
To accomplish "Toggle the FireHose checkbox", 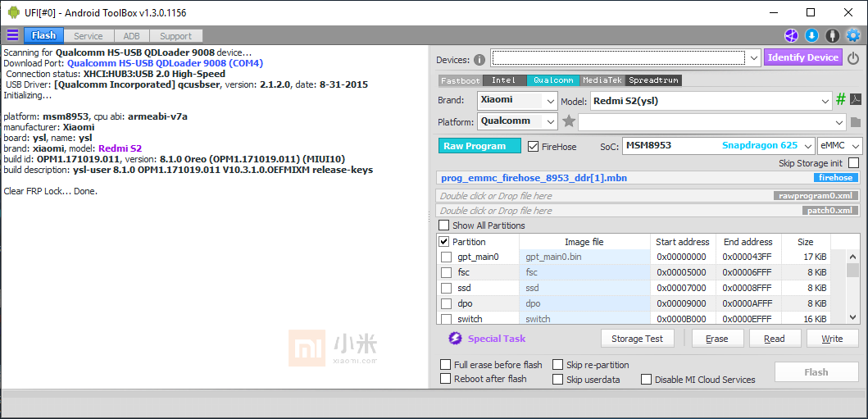I will [533, 147].
